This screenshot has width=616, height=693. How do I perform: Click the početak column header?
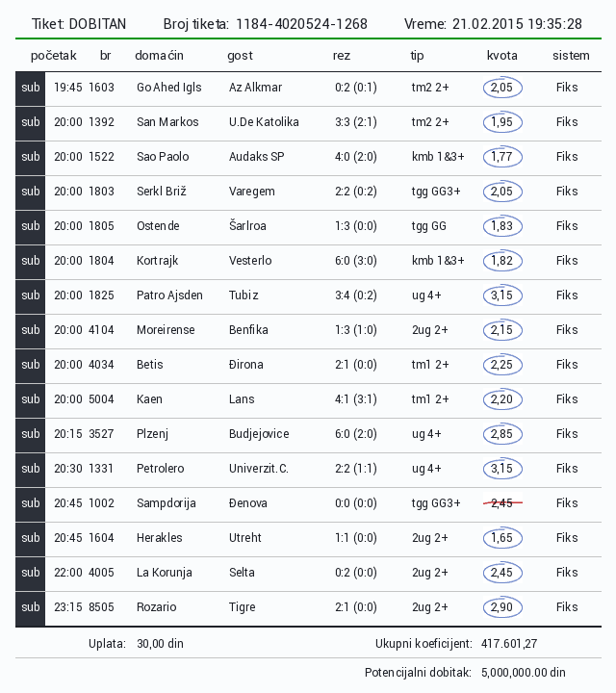click(53, 56)
